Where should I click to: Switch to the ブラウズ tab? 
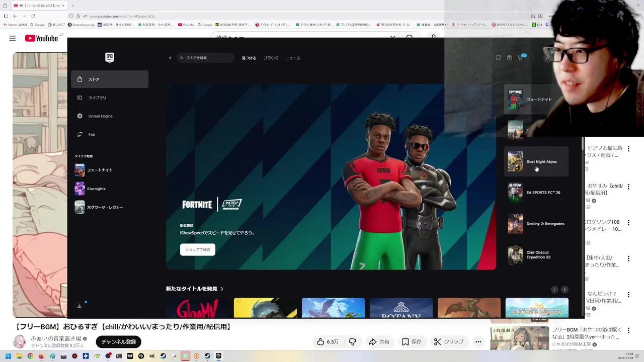pyautogui.click(x=271, y=58)
